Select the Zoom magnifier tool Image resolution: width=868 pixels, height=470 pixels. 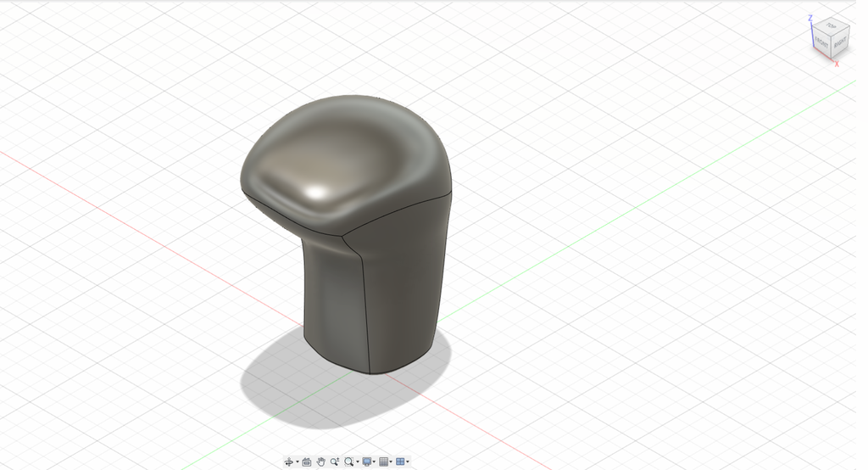point(335,462)
